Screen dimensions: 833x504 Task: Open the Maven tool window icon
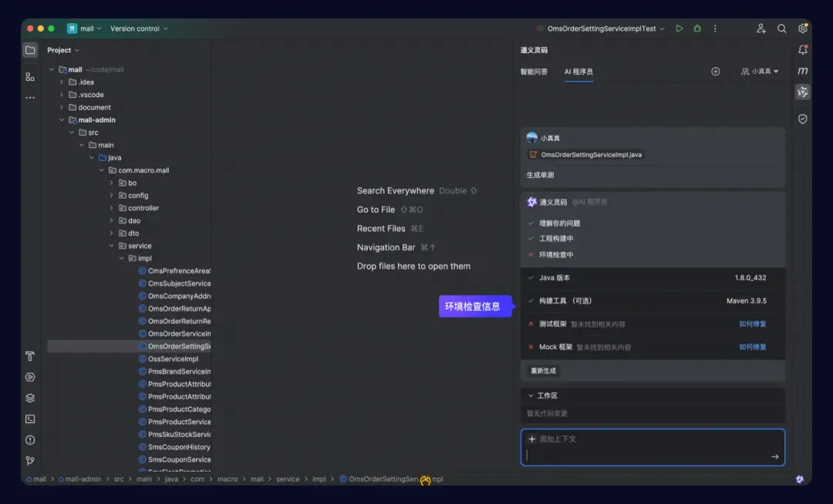point(802,71)
